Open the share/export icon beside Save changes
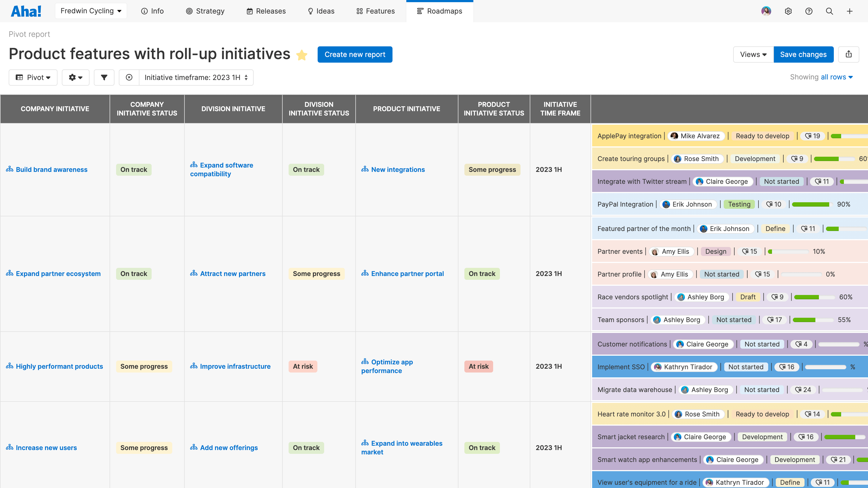868x488 pixels. (x=849, y=54)
